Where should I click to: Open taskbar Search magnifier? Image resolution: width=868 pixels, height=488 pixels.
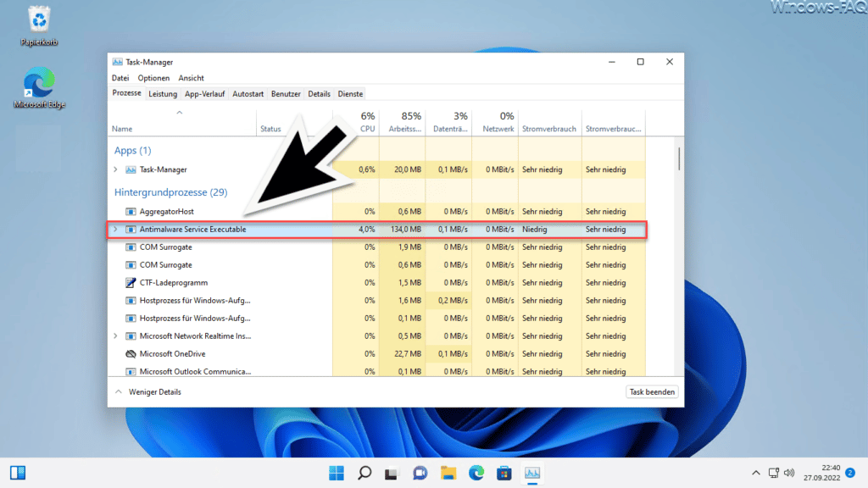pyautogui.click(x=364, y=473)
